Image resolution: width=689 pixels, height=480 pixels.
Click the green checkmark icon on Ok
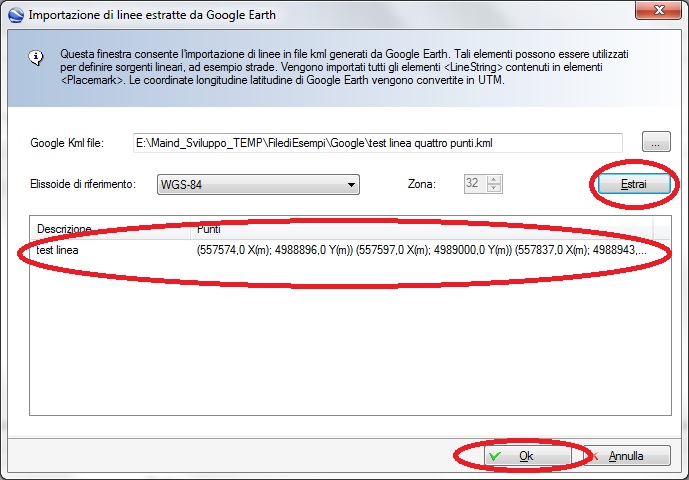point(494,456)
